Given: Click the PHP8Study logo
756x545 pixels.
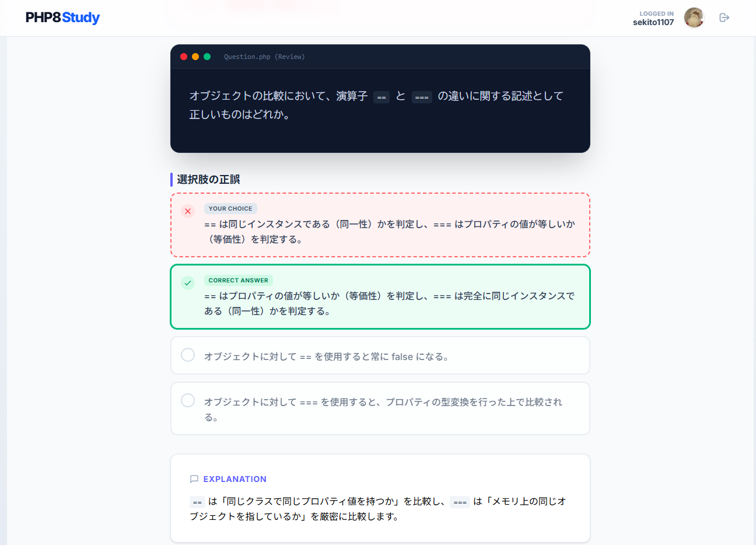Looking at the screenshot, I should (62, 18).
